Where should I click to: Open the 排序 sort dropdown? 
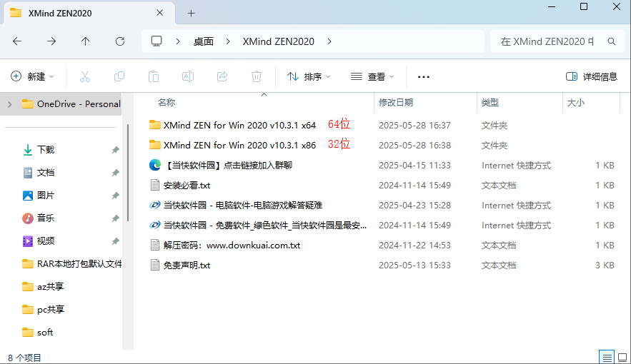pyautogui.click(x=309, y=76)
